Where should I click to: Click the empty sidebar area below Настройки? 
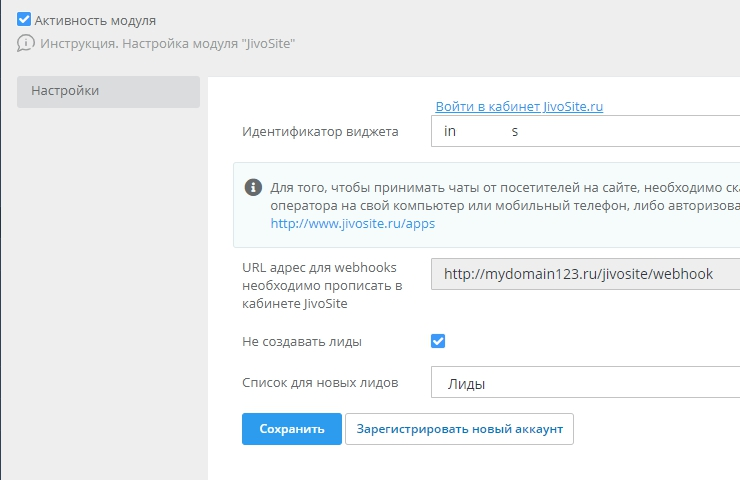tap(108, 300)
